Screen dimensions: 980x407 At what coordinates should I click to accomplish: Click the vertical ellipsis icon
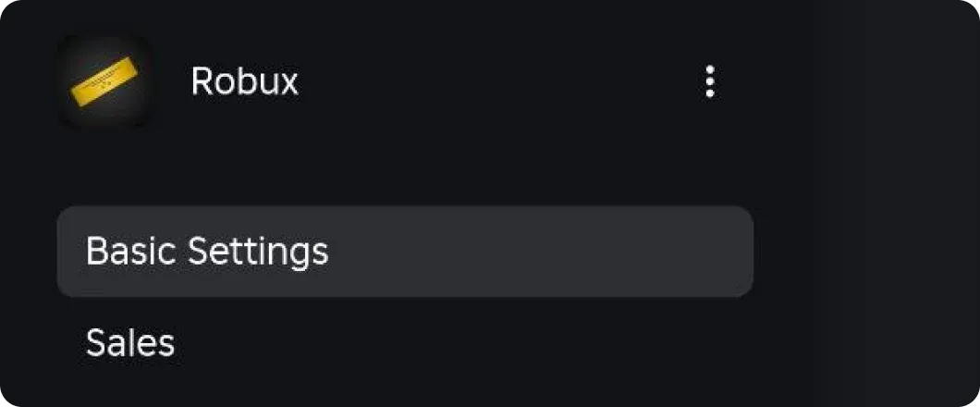(709, 81)
